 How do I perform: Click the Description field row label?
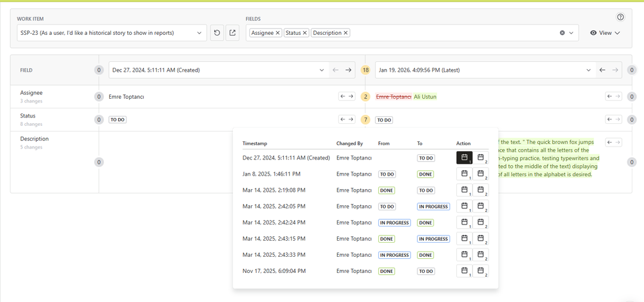(34, 139)
